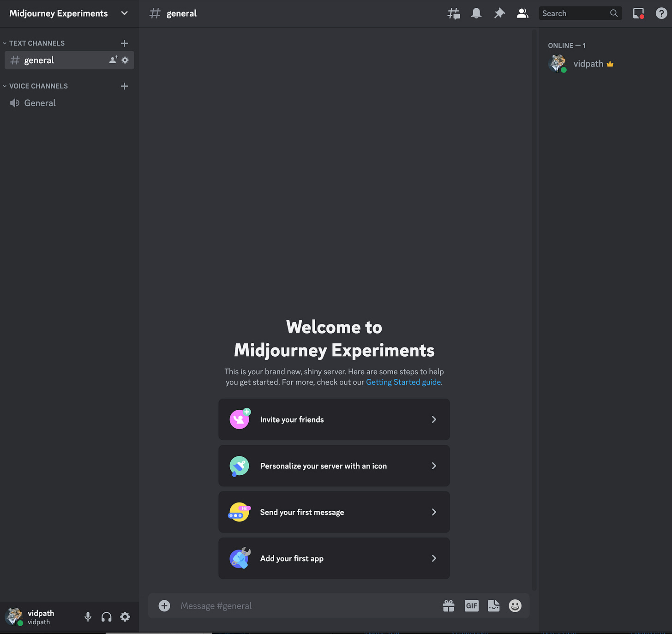Screen dimensions: 672x634
Task: Open User Settings gear icon
Action: pos(125,617)
